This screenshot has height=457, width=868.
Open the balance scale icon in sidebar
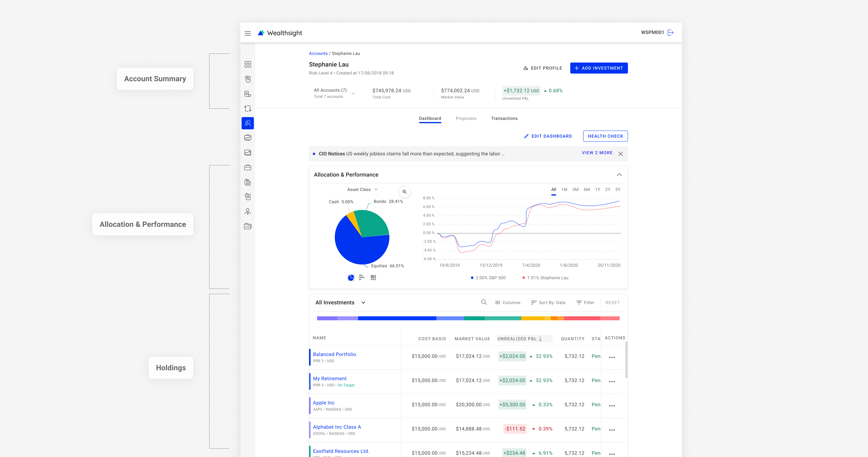click(248, 182)
